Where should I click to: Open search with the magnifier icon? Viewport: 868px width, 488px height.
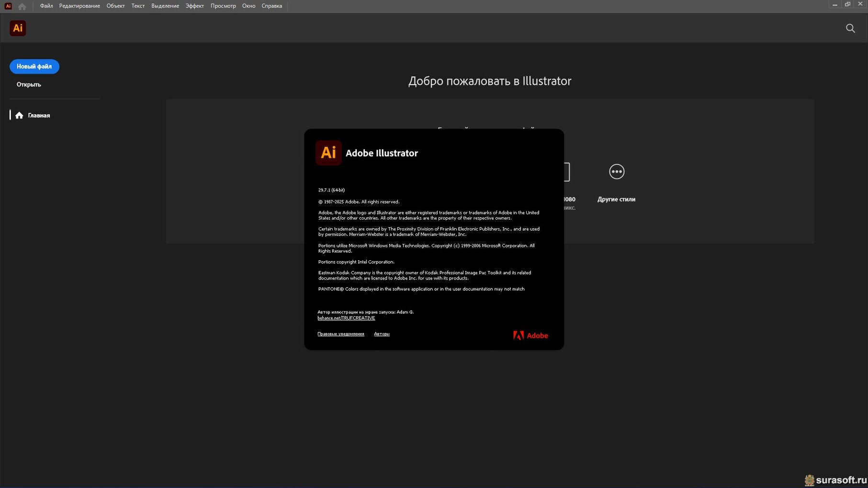[x=850, y=28]
